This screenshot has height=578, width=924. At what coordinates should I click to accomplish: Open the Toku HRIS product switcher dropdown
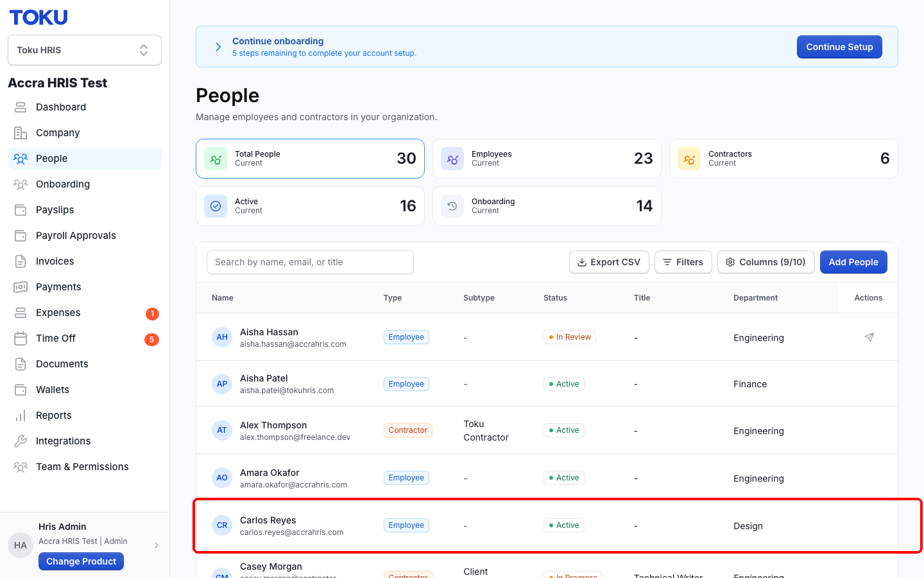click(85, 50)
